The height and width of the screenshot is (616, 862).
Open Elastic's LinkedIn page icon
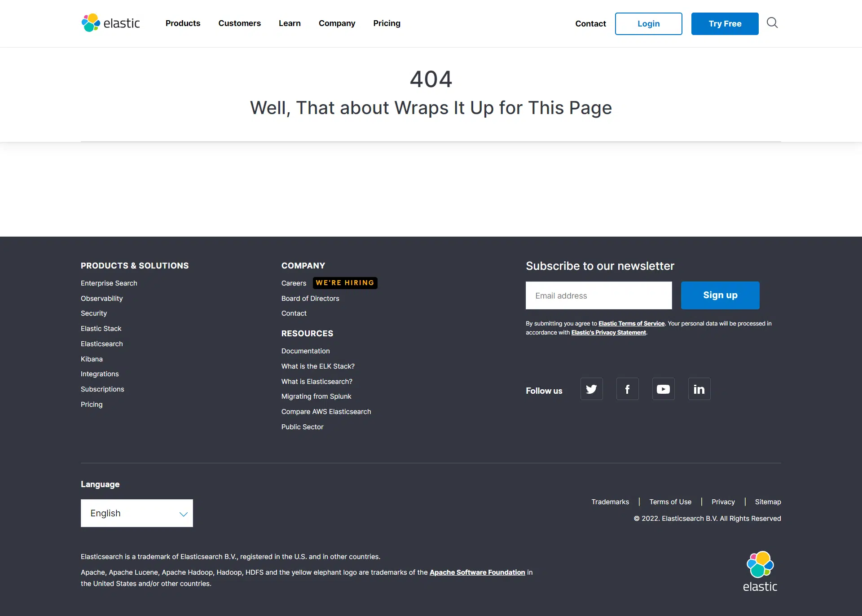pos(699,389)
